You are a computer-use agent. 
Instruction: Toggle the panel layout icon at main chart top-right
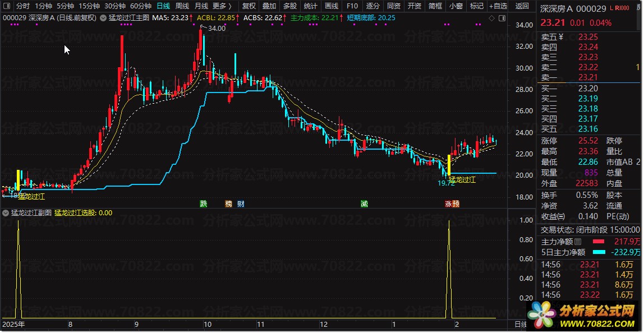point(502,18)
